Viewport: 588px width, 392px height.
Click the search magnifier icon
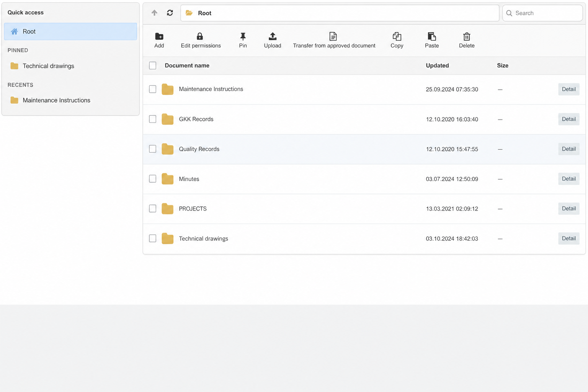click(x=509, y=13)
